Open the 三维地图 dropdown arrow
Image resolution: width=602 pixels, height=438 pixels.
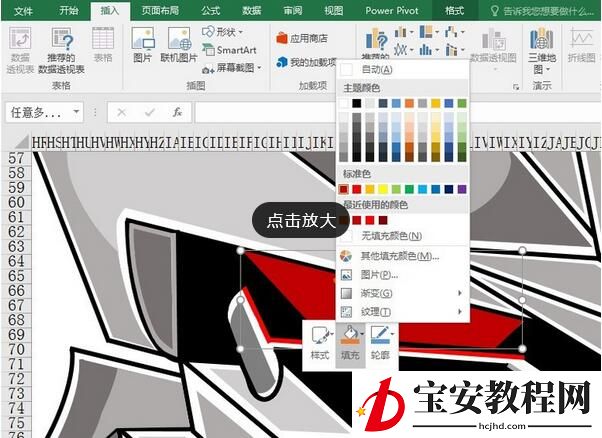pos(548,69)
